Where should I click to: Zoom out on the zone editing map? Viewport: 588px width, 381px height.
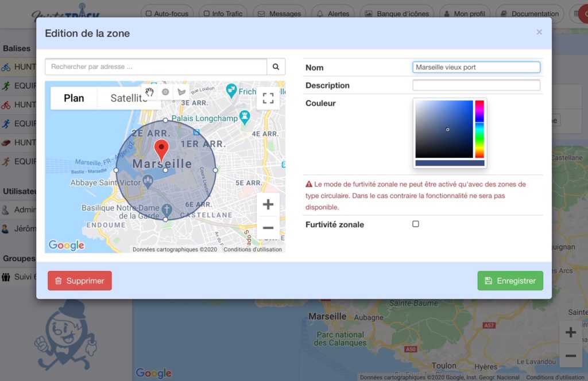(x=268, y=228)
